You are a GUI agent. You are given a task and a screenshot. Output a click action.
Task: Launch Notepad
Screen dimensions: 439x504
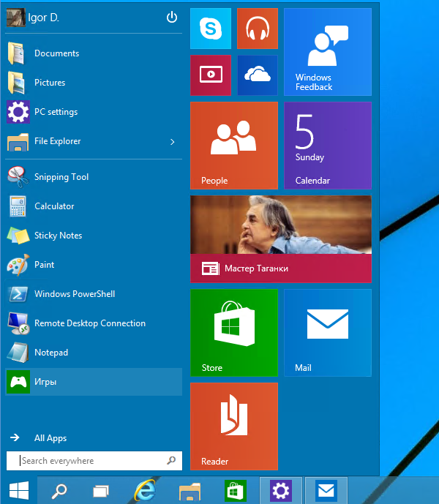pyautogui.click(x=94, y=353)
